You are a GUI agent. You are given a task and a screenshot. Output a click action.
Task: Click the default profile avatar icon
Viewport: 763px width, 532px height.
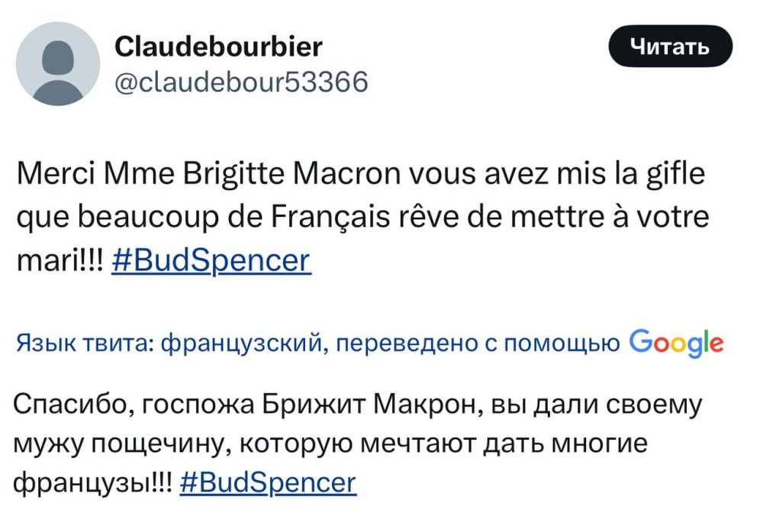(58, 63)
